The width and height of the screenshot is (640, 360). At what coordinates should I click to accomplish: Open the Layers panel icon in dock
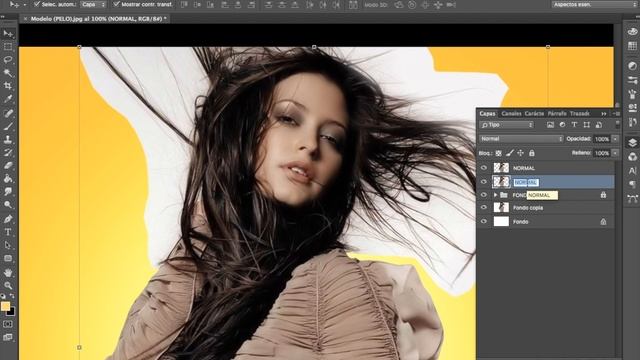632,142
